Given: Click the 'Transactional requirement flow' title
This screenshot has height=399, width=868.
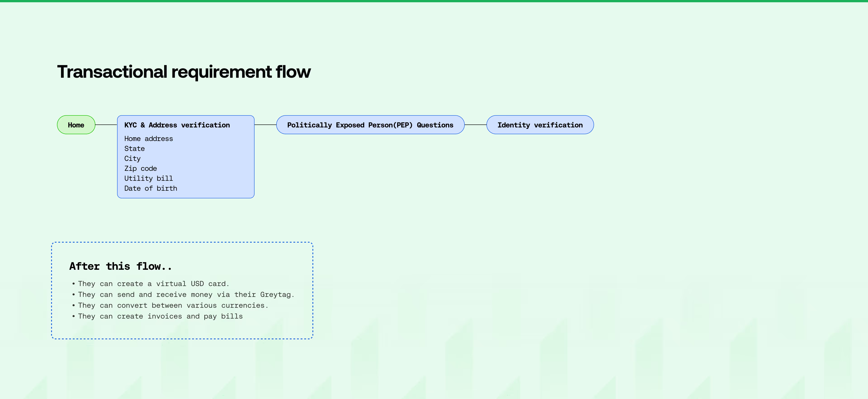Looking at the screenshot, I should 184,72.
